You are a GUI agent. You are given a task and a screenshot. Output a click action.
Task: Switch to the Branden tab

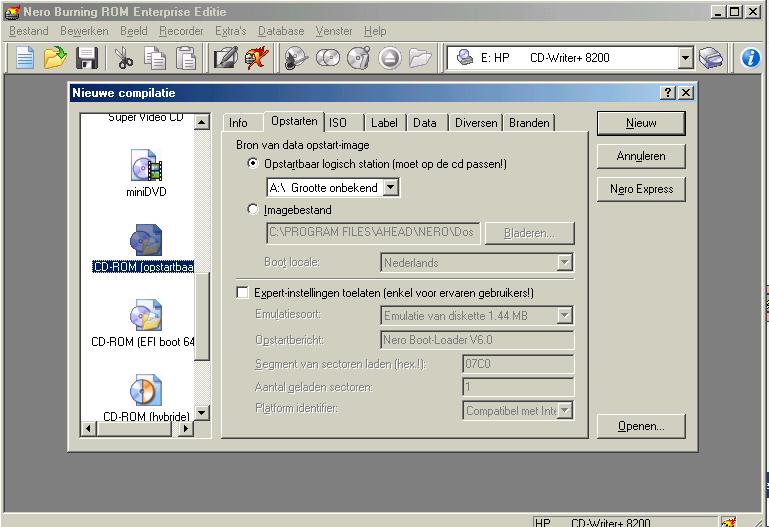[529, 123]
